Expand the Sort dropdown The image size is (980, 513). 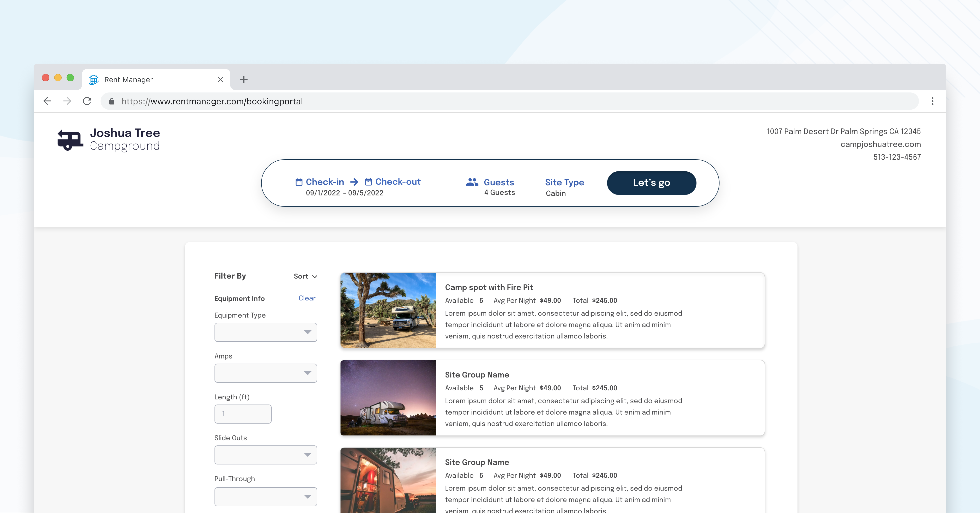click(305, 276)
